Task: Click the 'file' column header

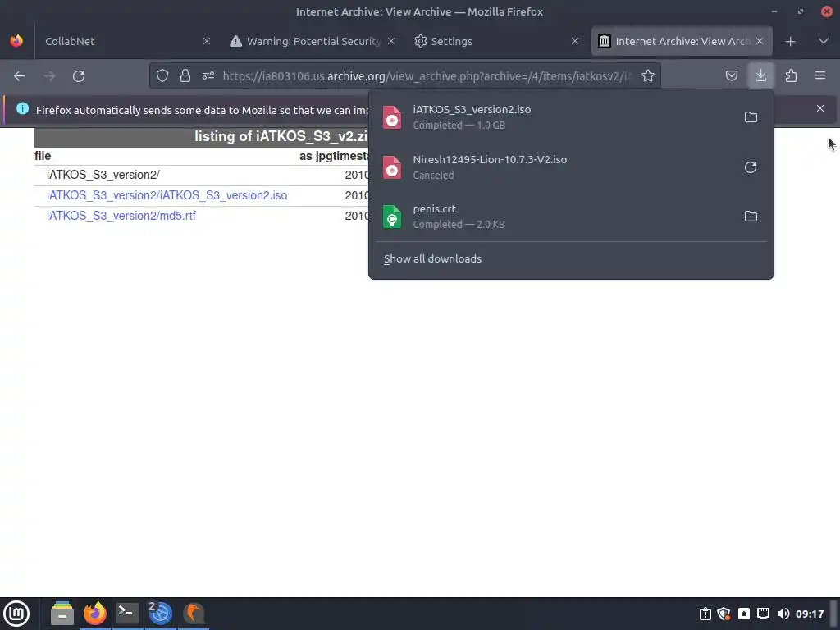Action: pyautogui.click(x=43, y=156)
